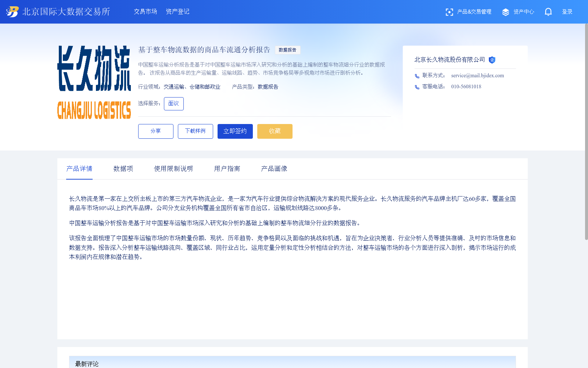The height and width of the screenshot is (368, 588).
Task: Switch to the 数据项 tab
Action: (123, 169)
